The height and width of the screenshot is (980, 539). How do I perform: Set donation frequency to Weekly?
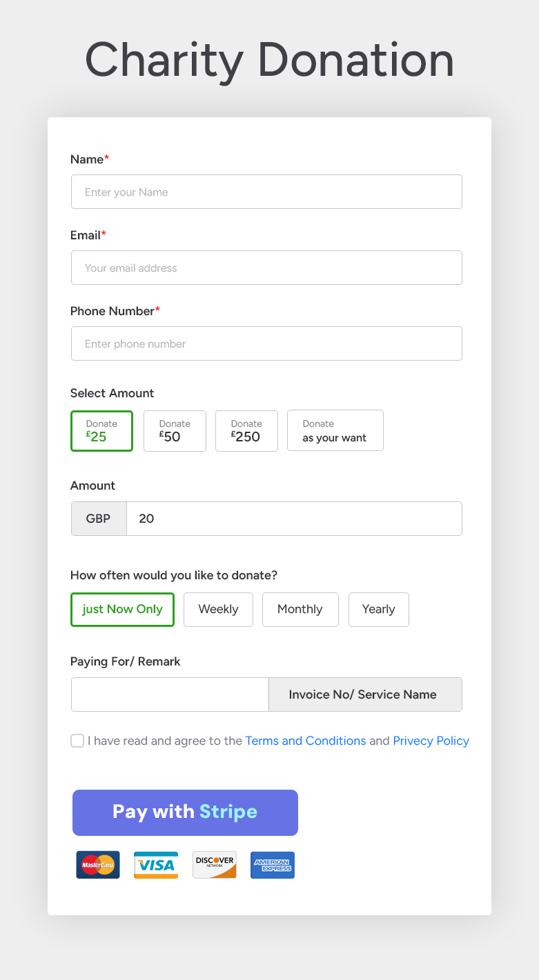[x=218, y=610]
